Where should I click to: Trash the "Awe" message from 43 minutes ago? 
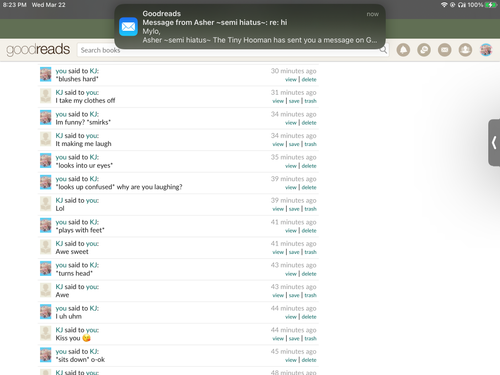tap(310, 295)
